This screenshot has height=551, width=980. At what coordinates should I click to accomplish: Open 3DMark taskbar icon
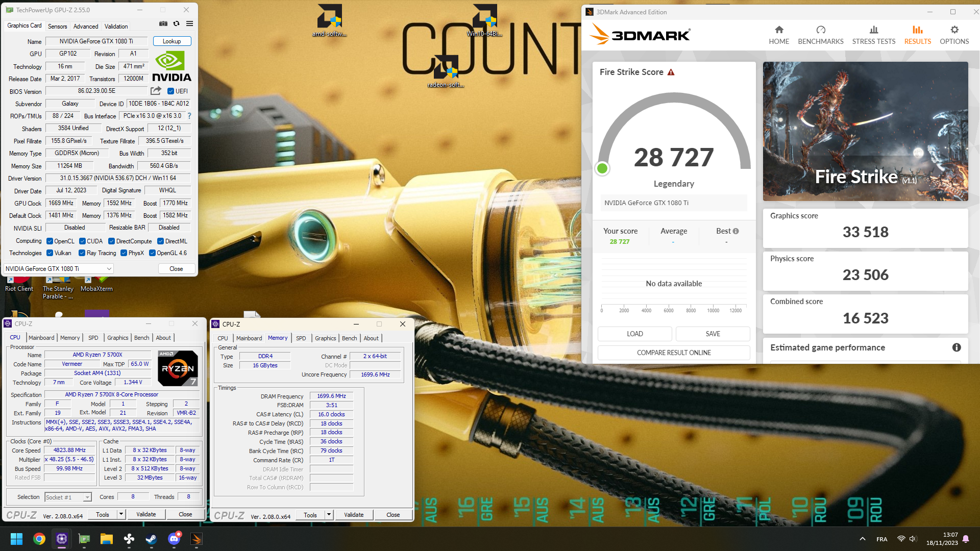click(x=197, y=539)
